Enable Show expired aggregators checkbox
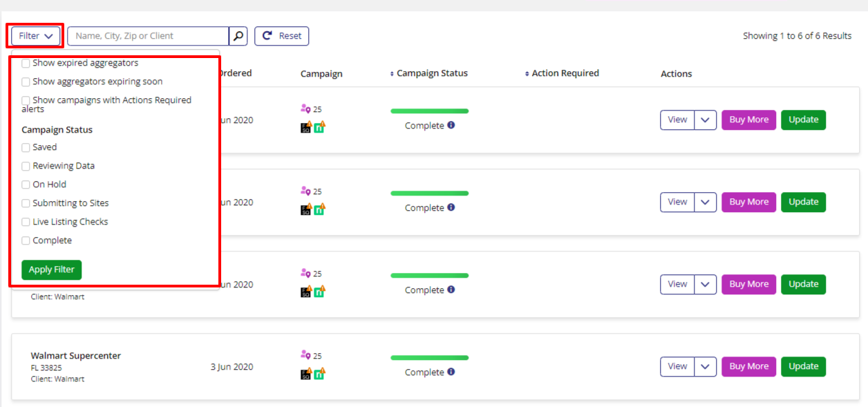868x407 pixels. [26, 63]
